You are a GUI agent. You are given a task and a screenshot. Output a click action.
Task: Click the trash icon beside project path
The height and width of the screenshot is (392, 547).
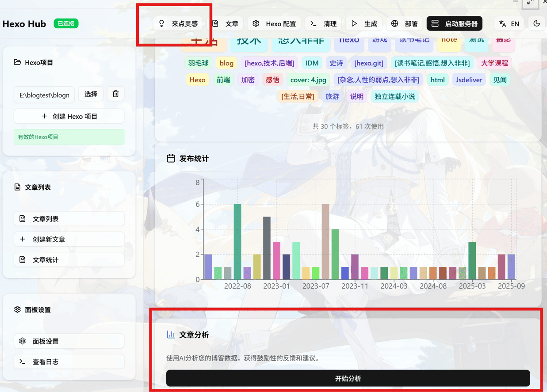coord(115,94)
